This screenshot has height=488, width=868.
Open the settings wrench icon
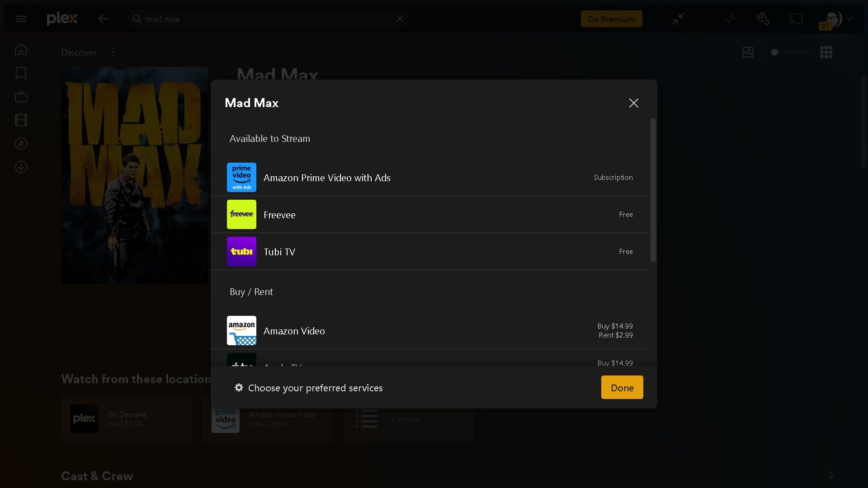coord(764,19)
